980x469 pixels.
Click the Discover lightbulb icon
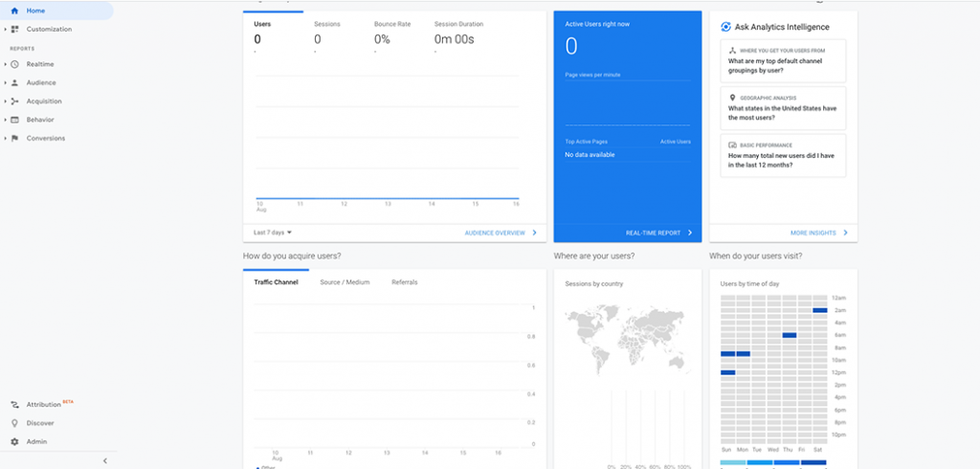15,423
